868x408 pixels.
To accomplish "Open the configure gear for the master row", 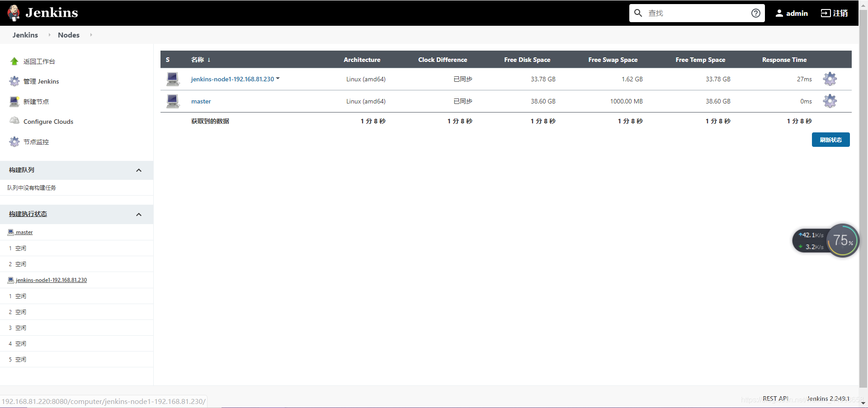I will point(830,101).
